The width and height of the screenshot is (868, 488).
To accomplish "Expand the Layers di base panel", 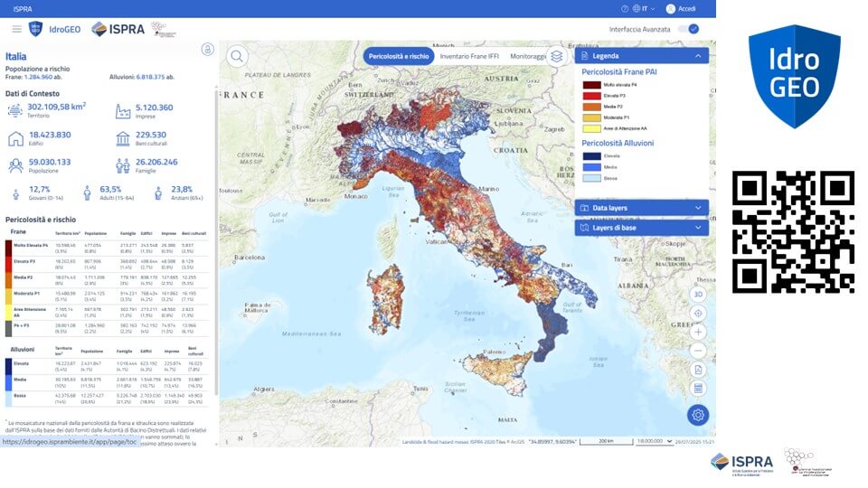I will click(698, 228).
